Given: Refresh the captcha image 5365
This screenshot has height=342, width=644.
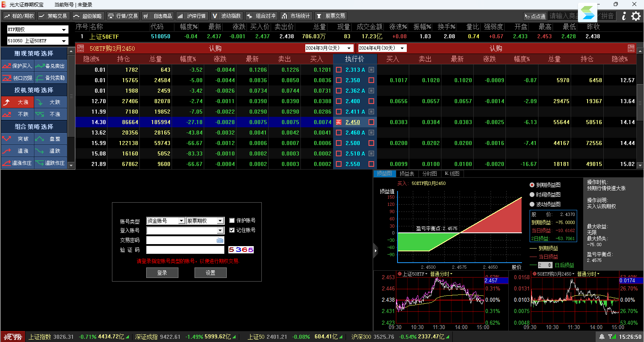Looking at the screenshot, I should (x=241, y=250).
